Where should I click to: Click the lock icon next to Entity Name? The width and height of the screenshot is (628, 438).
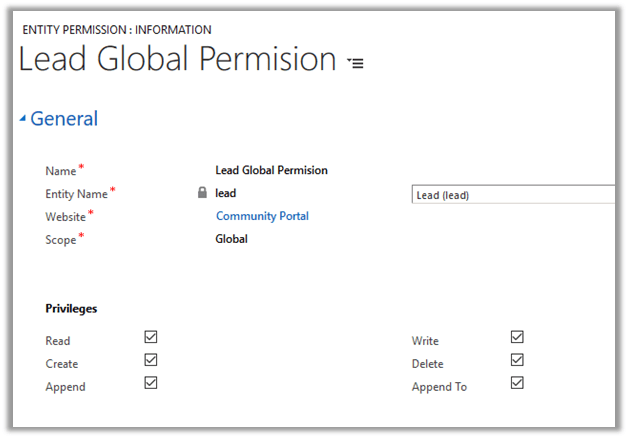click(202, 193)
